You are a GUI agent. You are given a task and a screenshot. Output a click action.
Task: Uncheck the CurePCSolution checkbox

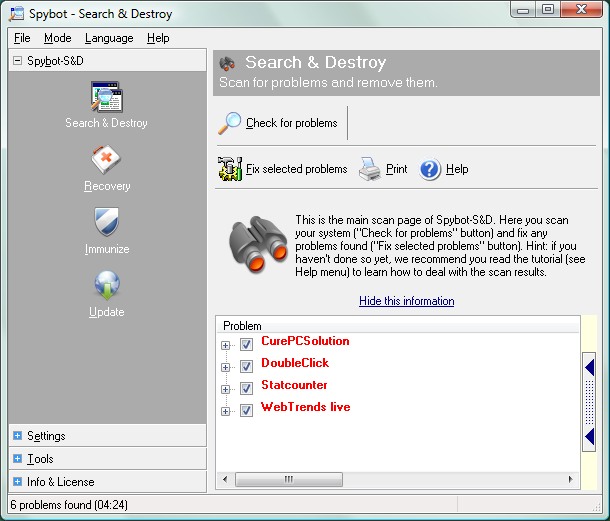click(x=246, y=344)
